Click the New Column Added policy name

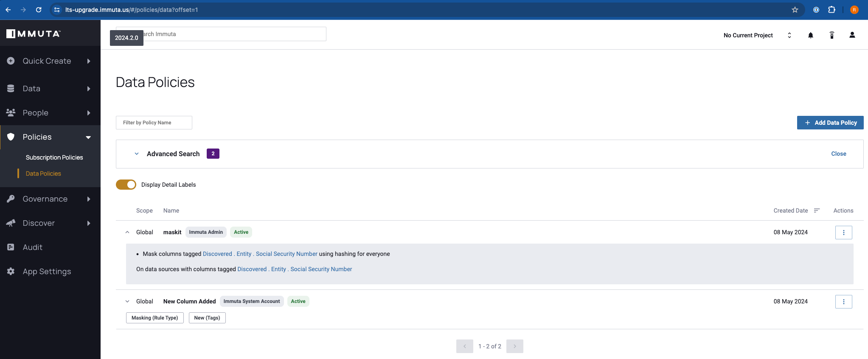tap(190, 301)
